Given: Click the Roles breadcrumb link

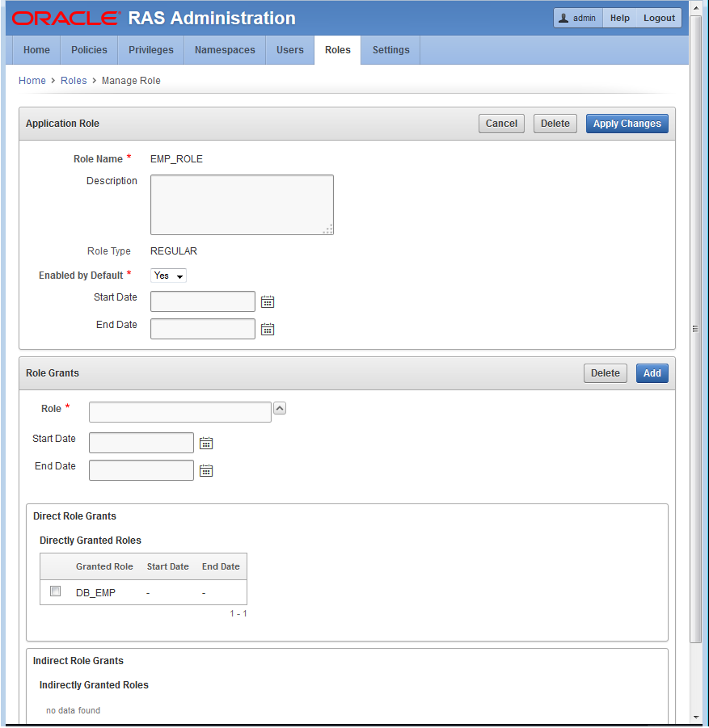Looking at the screenshot, I should [x=74, y=81].
